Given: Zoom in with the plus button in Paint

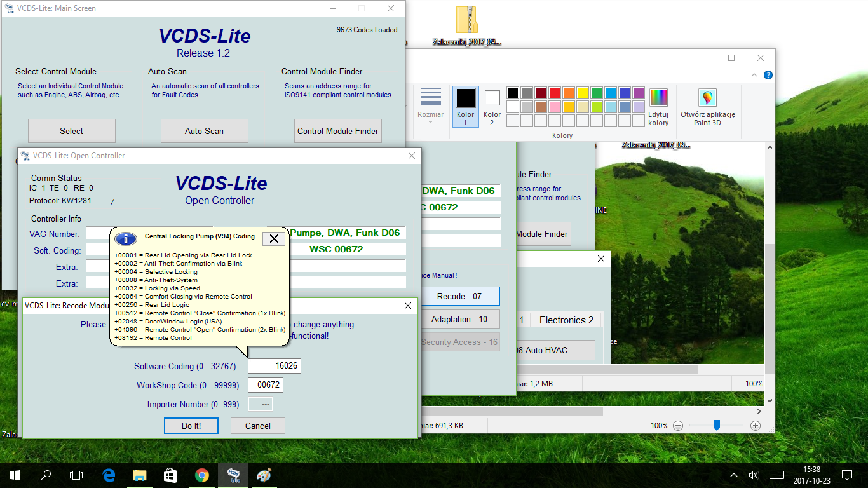Looking at the screenshot, I should [x=756, y=426].
